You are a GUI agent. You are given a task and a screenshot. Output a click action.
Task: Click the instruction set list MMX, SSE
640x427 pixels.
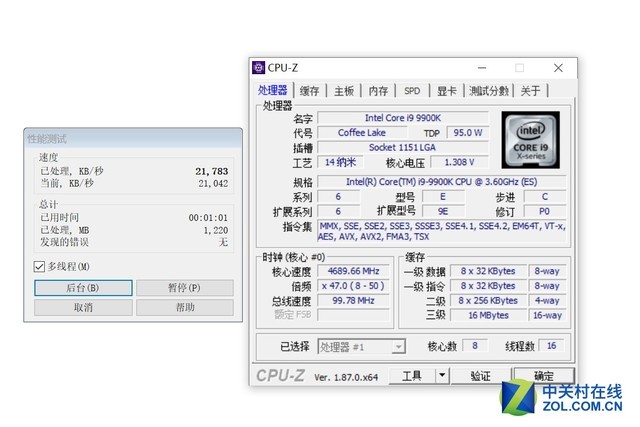click(x=442, y=231)
